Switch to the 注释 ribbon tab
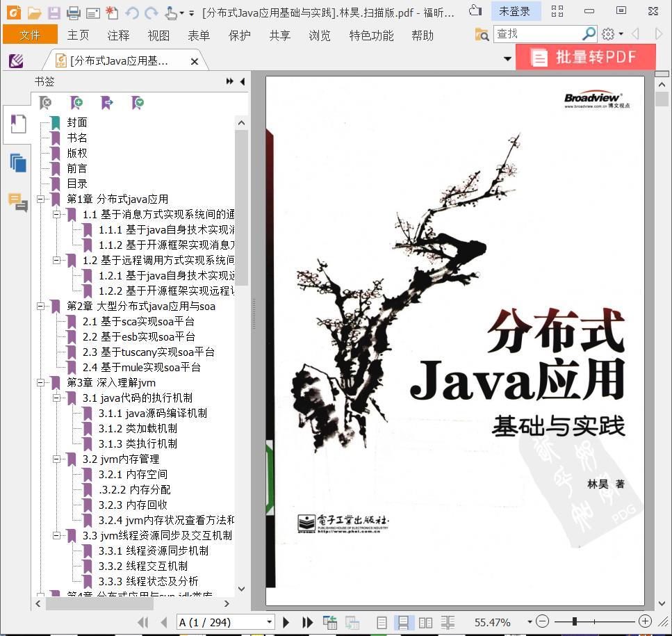 [118, 35]
